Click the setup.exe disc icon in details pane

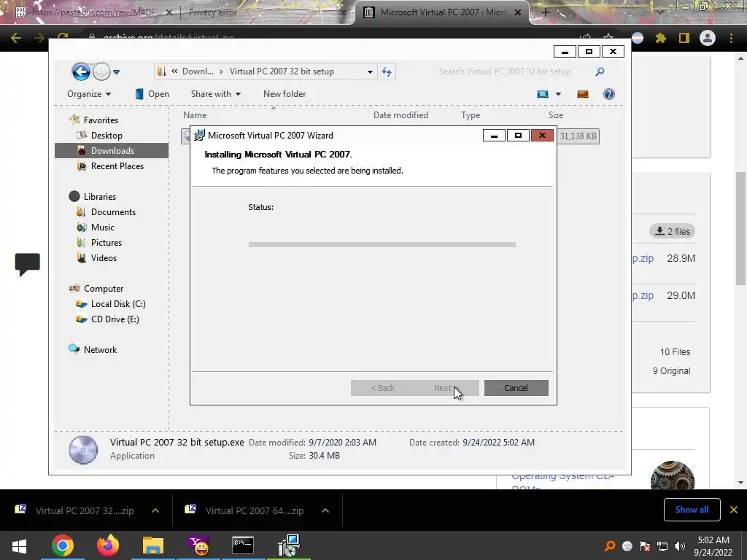click(x=83, y=449)
